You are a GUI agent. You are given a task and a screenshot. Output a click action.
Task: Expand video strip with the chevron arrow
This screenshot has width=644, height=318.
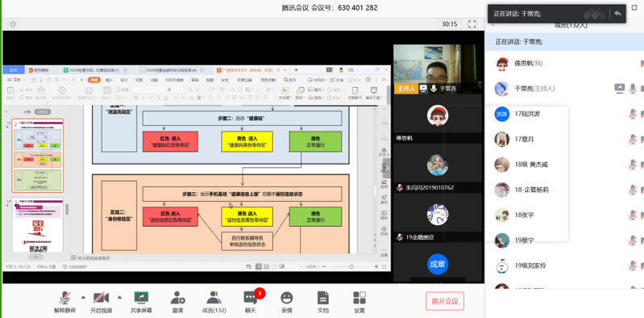click(x=387, y=168)
